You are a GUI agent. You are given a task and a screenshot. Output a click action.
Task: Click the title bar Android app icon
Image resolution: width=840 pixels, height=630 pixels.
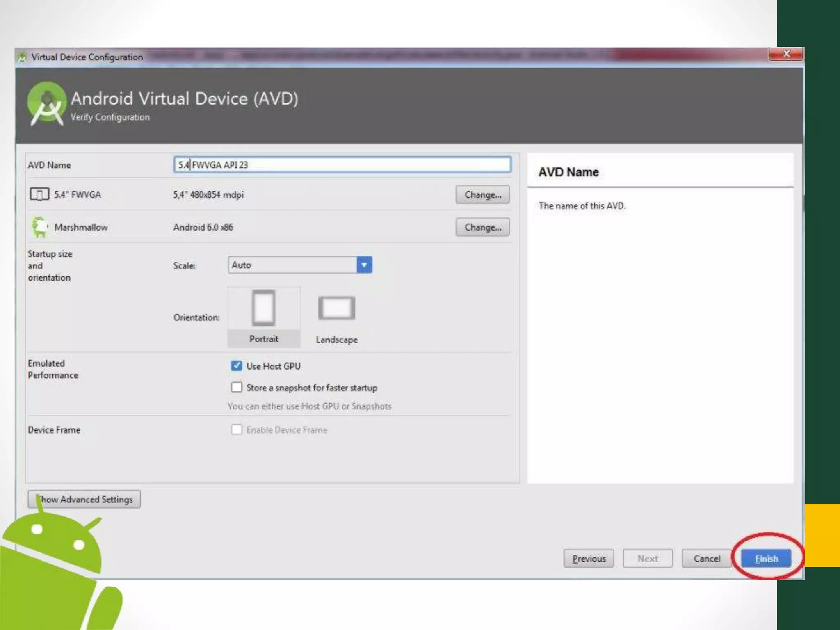tap(22, 57)
